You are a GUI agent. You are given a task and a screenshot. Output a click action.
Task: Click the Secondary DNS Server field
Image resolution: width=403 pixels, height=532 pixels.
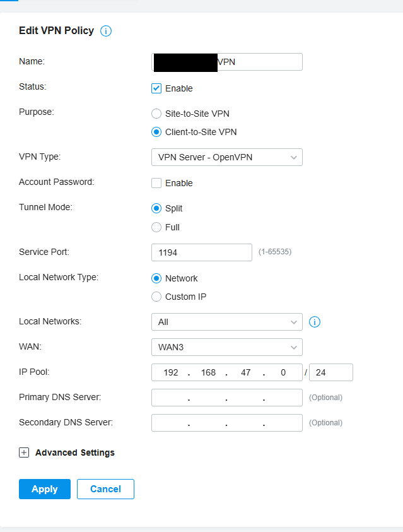click(x=227, y=423)
